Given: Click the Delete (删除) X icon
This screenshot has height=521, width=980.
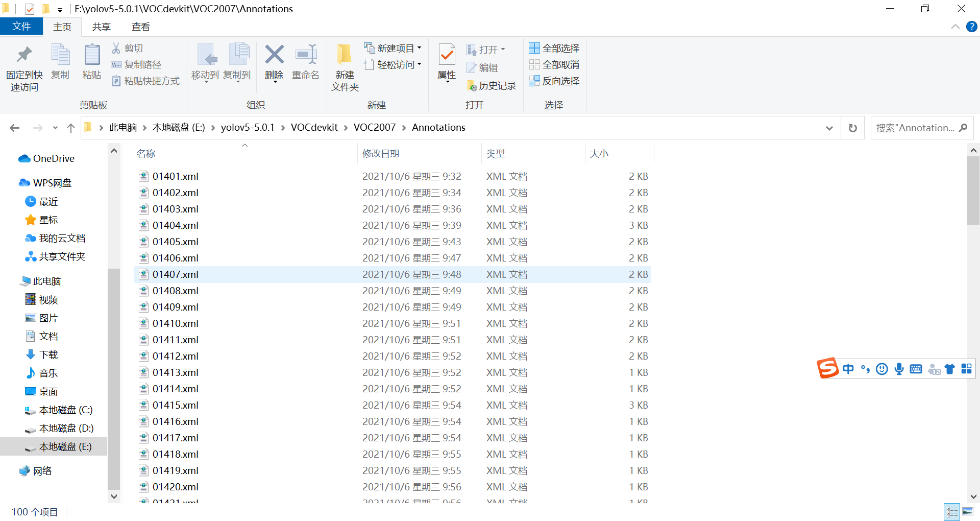Looking at the screenshot, I should tap(274, 54).
